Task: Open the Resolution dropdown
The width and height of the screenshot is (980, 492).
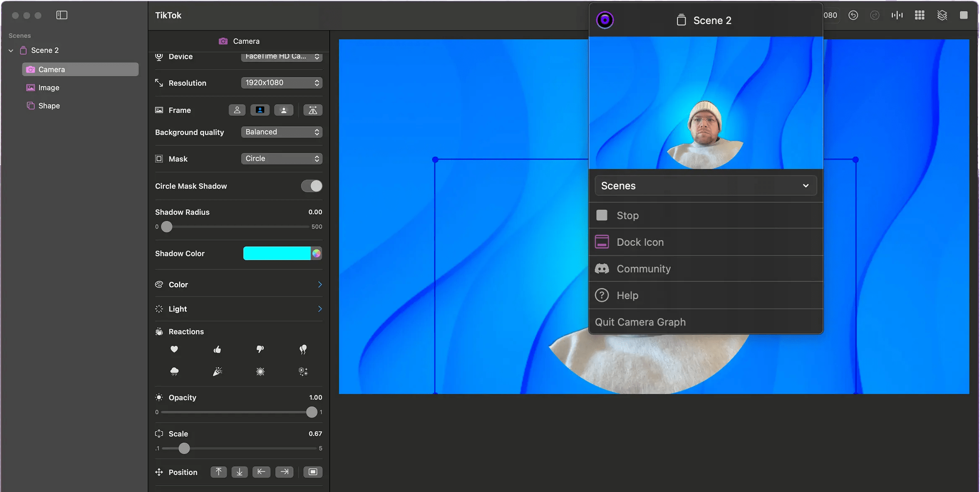Action: click(281, 83)
